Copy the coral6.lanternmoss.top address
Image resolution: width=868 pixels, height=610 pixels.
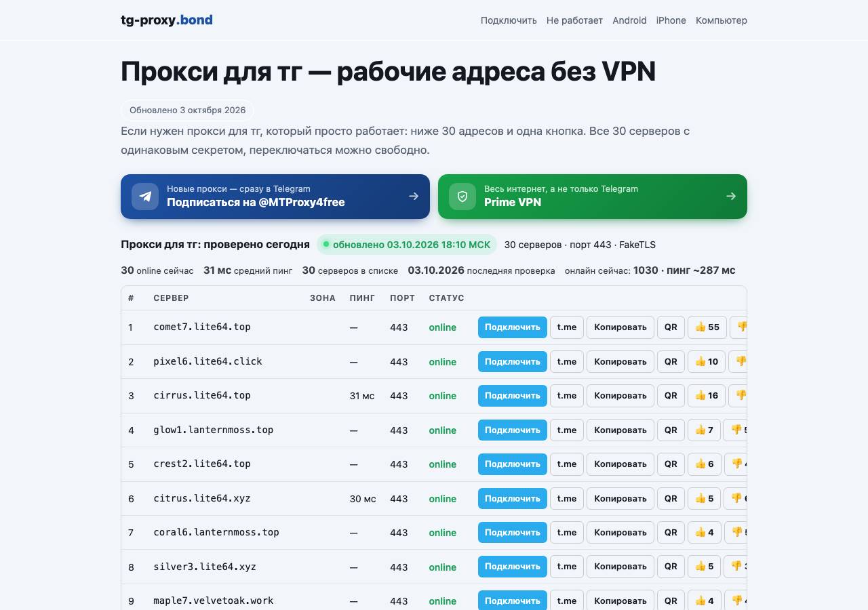coord(620,533)
